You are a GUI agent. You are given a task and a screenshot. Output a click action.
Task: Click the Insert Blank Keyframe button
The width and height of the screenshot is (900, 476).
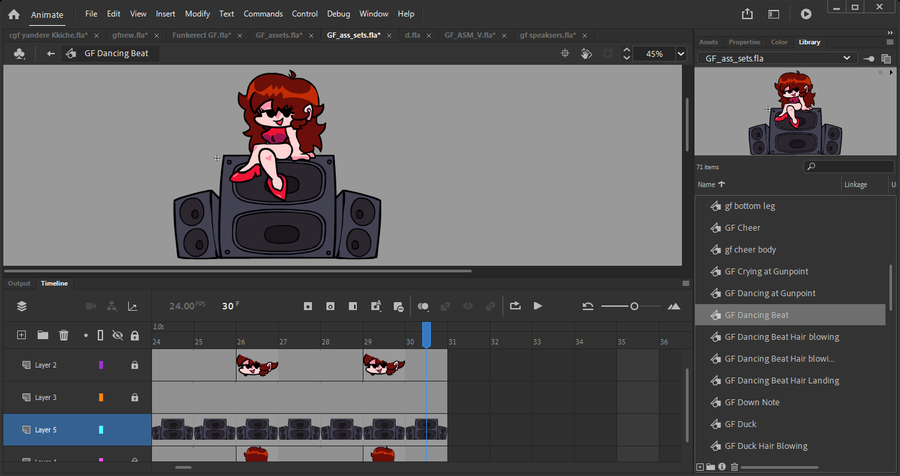[x=330, y=306]
